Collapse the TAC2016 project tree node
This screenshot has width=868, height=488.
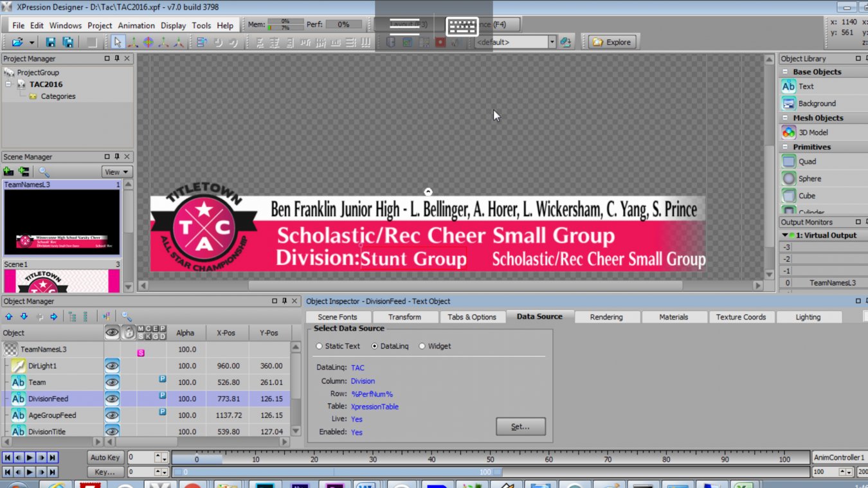8,84
